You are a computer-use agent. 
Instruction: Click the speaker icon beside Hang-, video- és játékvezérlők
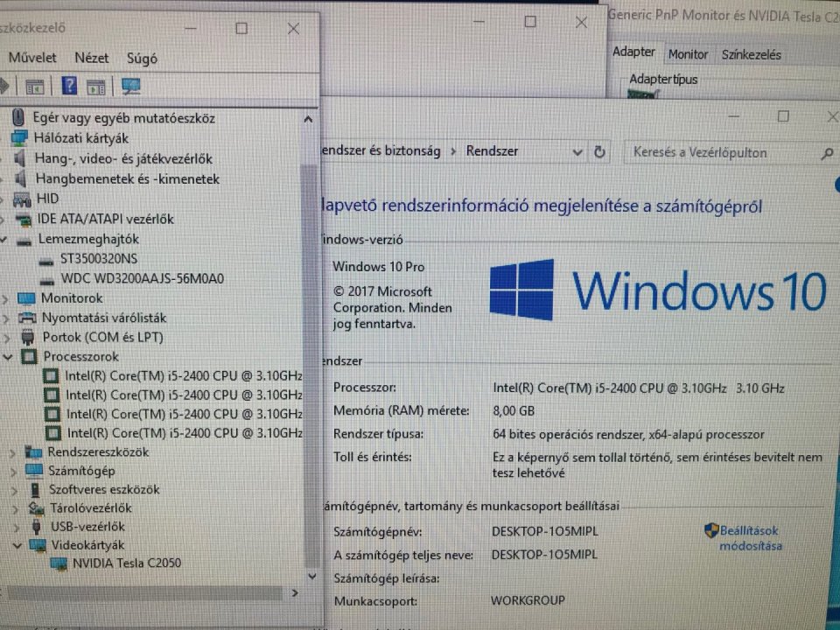(x=20, y=158)
